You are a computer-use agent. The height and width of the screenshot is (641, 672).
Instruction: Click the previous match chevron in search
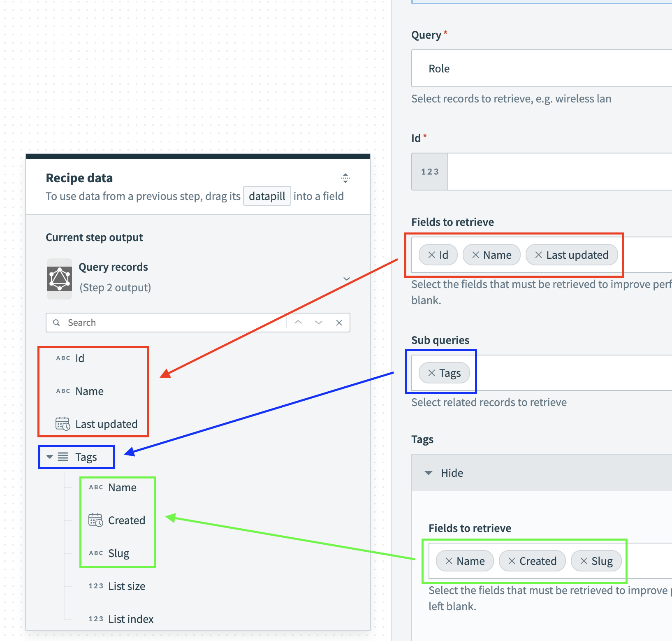tap(298, 323)
